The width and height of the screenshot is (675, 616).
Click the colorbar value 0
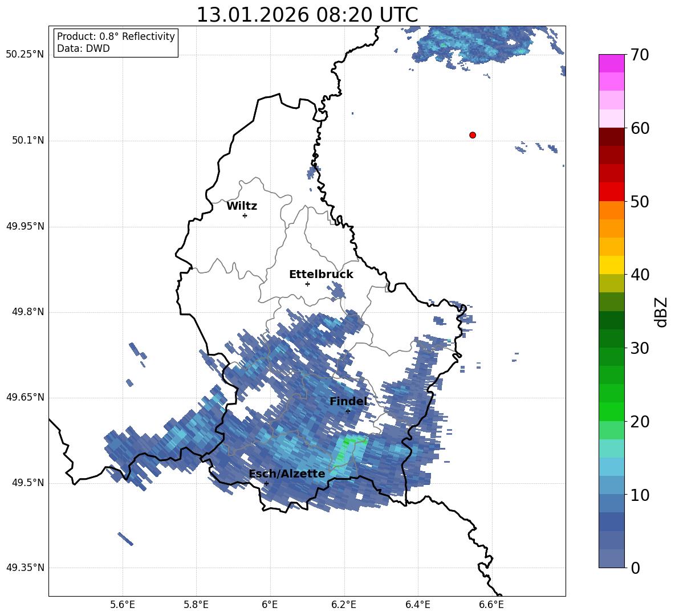635,568
